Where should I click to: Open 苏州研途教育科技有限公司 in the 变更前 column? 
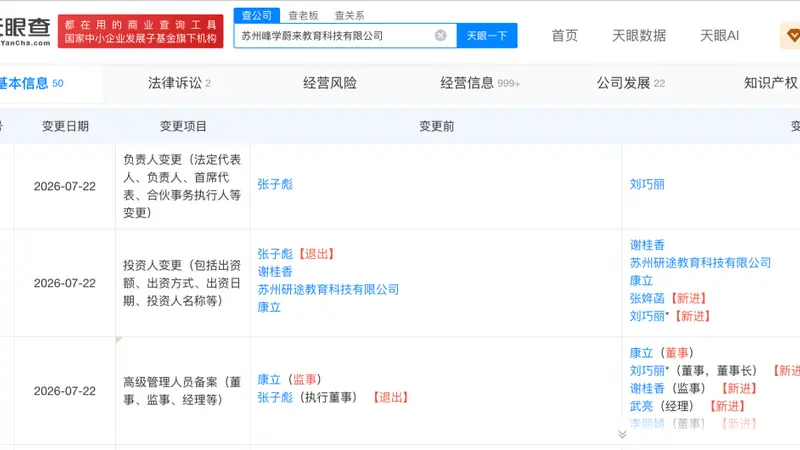pos(328,289)
